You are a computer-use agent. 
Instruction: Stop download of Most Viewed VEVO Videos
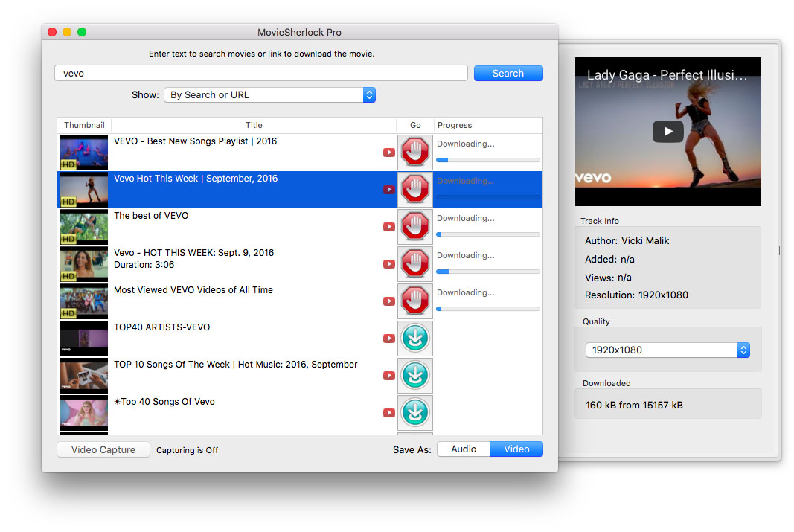coord(415,301)
